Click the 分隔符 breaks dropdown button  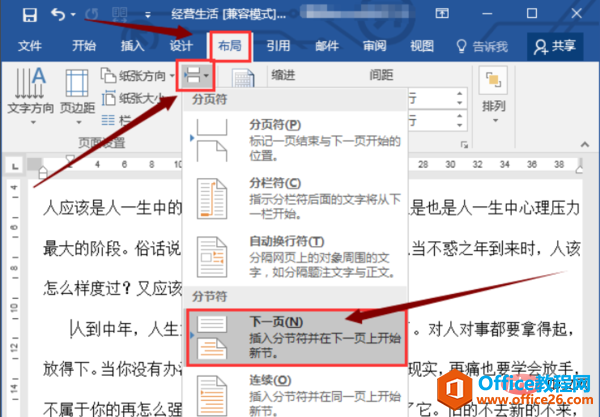(x=196, y=75)
